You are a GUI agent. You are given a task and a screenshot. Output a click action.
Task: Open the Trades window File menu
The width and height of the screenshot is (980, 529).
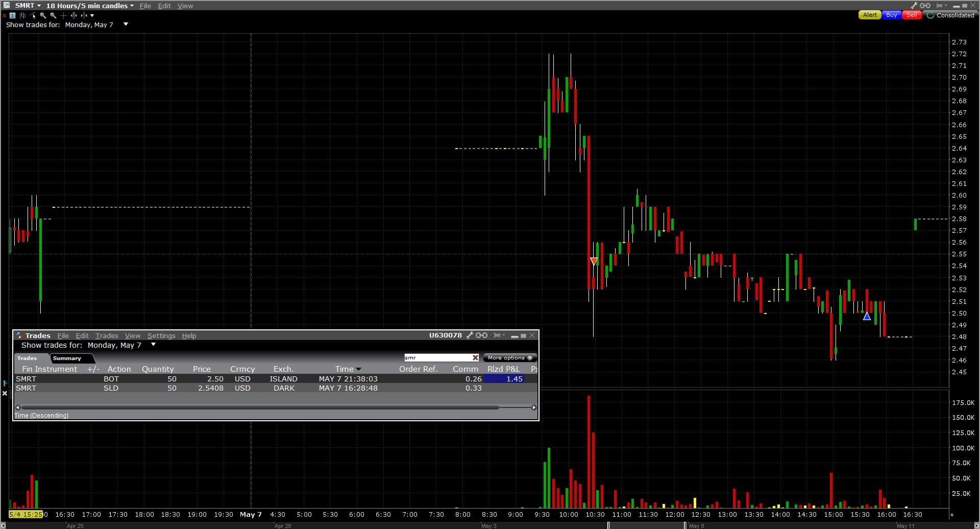(x=63, y=335)
